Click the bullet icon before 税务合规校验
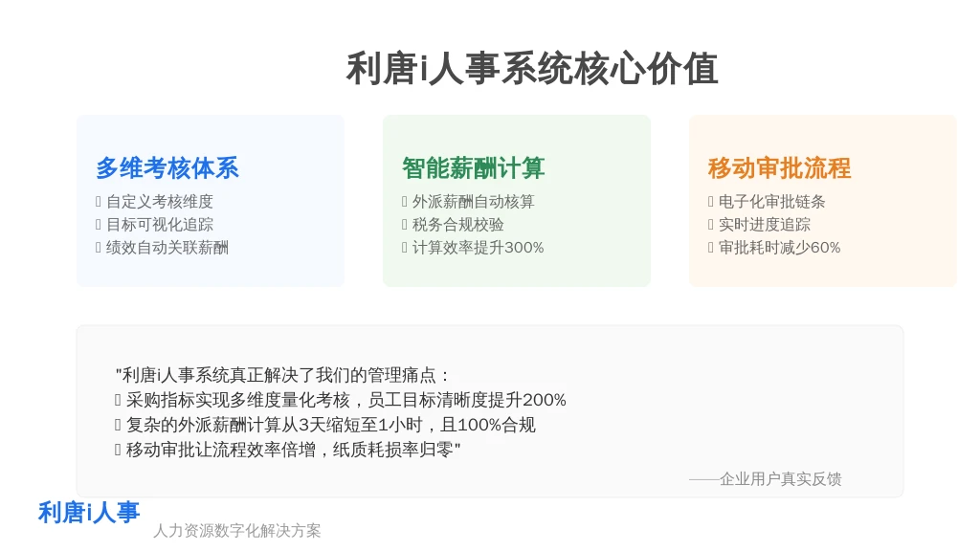 pos(405,224)
